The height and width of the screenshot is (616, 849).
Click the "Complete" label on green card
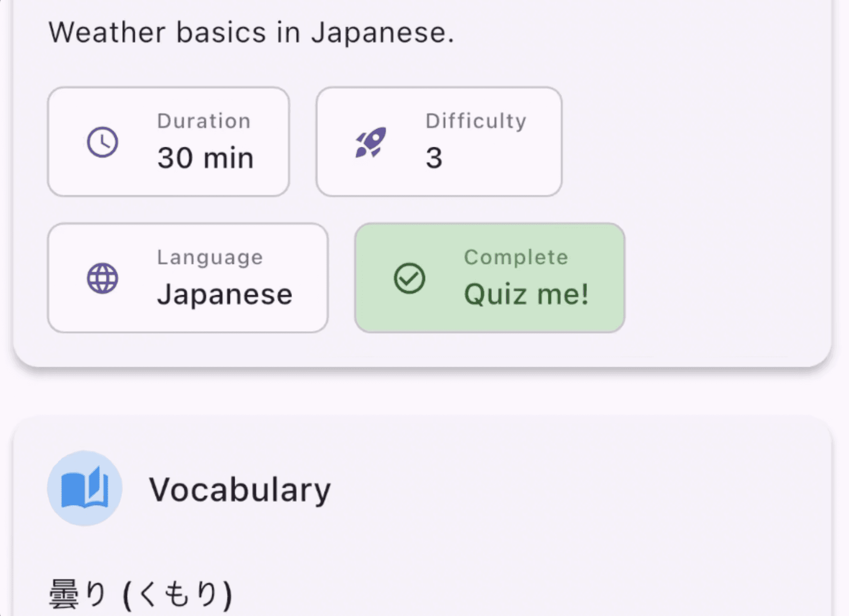pos(516,257)
